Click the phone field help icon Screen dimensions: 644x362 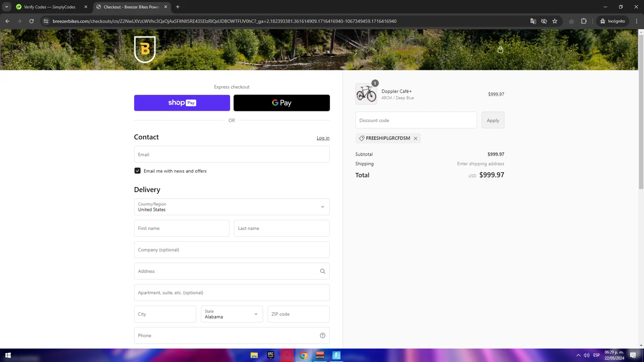pyautogui.click(x=322, y=335)
